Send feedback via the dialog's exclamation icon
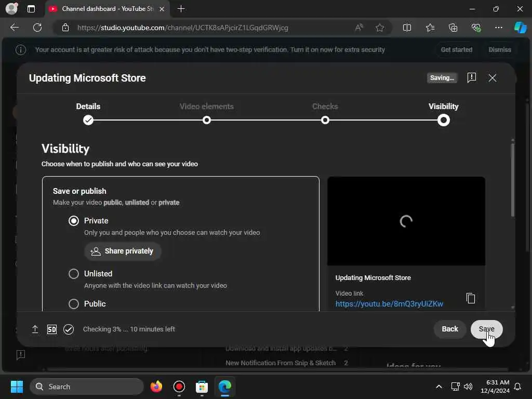532x399 pixels. click(x=472, y=78)
